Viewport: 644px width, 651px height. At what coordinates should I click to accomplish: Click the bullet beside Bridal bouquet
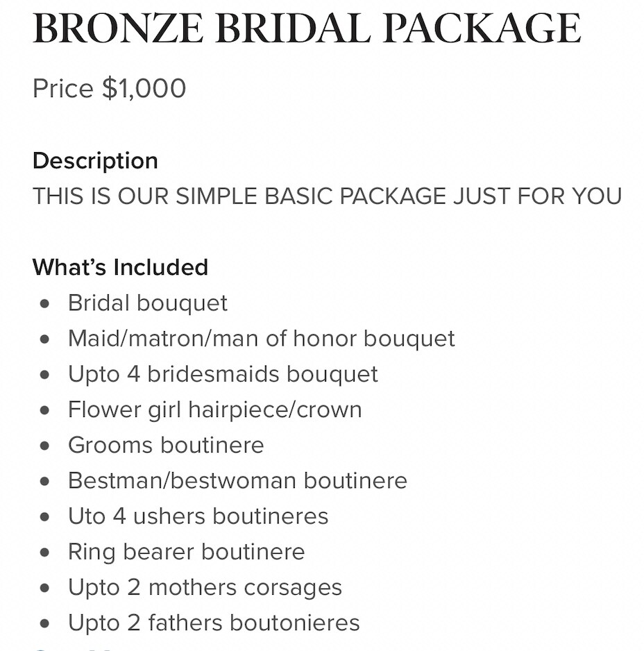point(45,304)
